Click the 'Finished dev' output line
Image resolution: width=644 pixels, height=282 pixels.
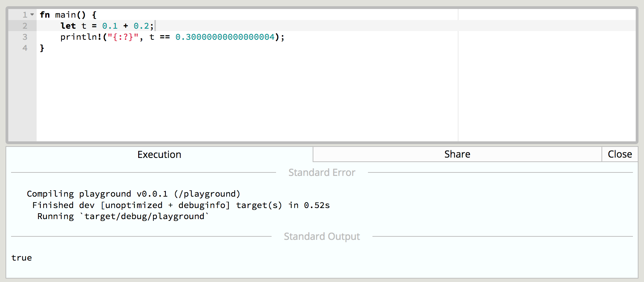pyautogui.click(x=181, y=205)
